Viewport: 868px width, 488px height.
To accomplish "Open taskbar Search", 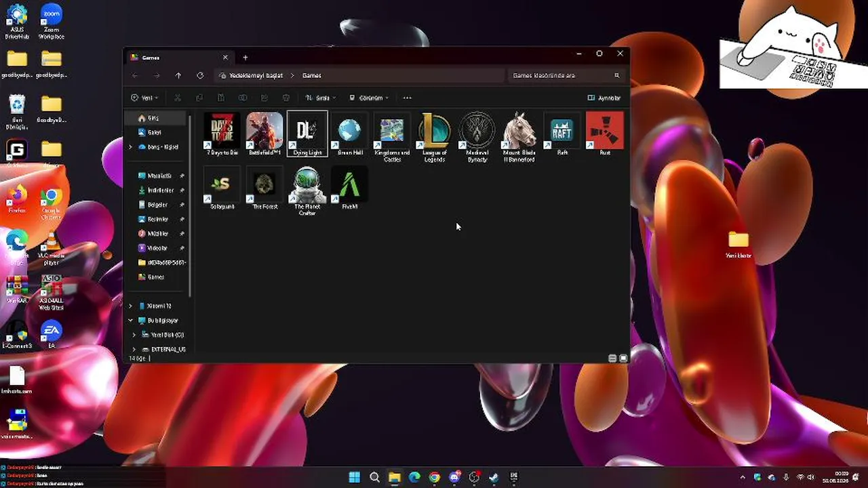I will point(374,477).
